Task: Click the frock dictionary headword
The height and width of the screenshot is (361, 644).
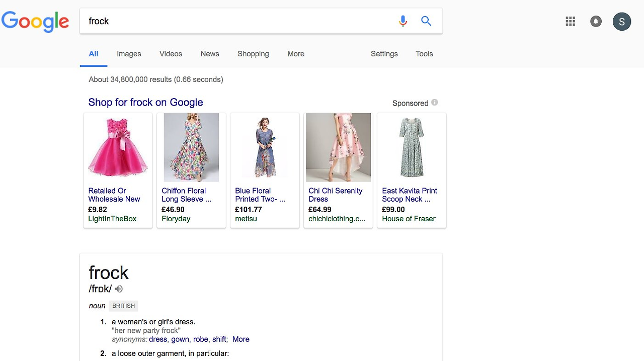Action: click(109, 273)
